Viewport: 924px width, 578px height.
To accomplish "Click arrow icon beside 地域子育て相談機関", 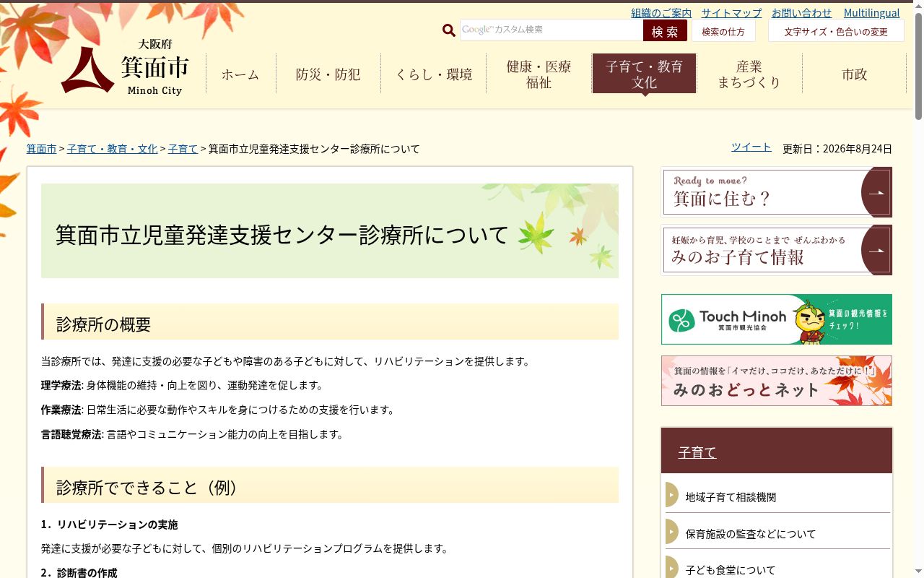I will 672,496.
